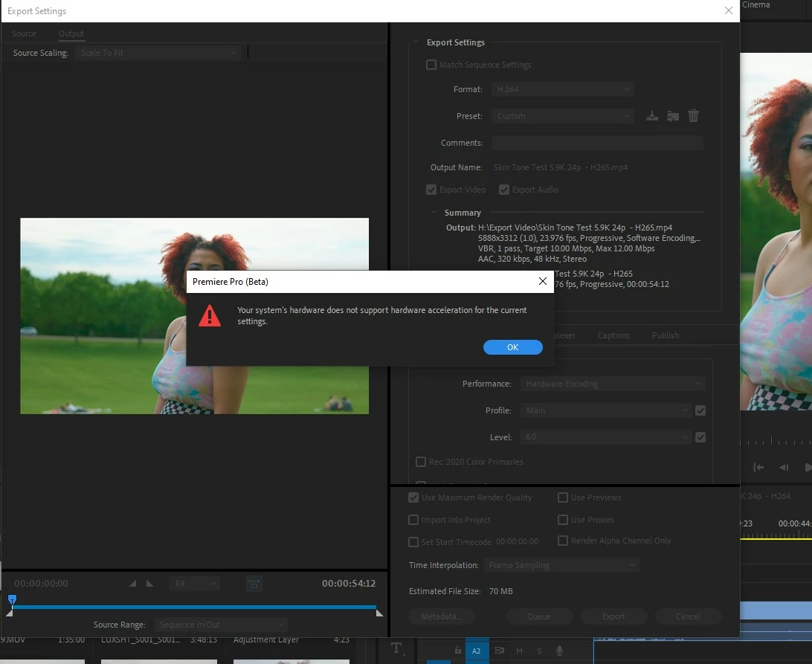This screenshot has width=812, height=664.
Task: Click the Comments input field
Action: (x=597, y=143)
